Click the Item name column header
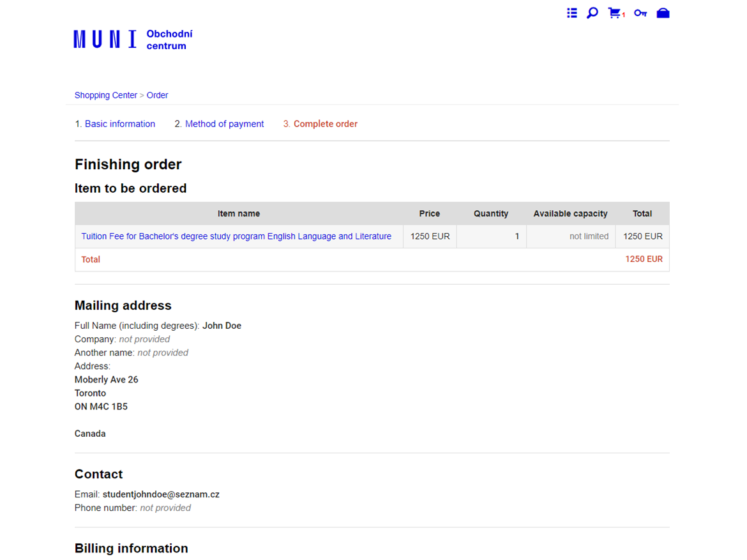The image size is (747, 560). click(x=239, y=214)
